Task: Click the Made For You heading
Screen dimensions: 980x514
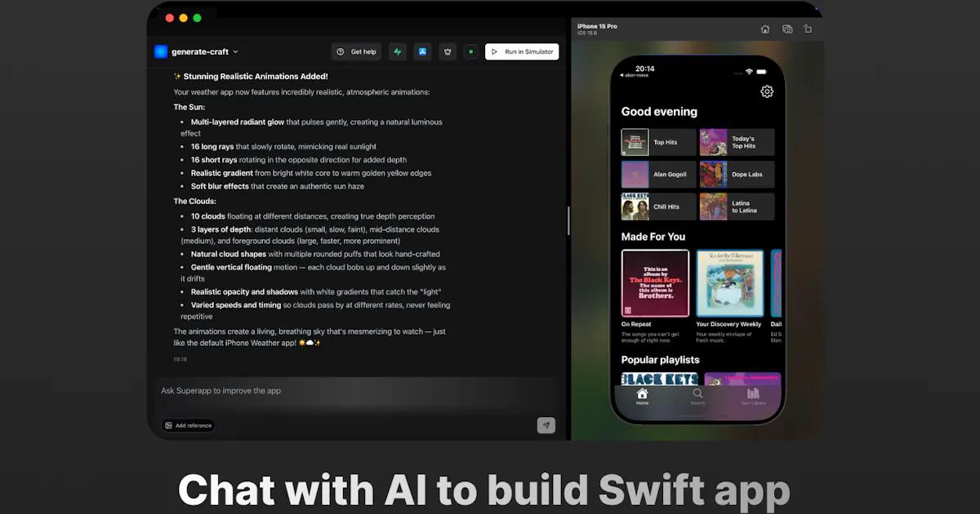Action: pos(653,237)
